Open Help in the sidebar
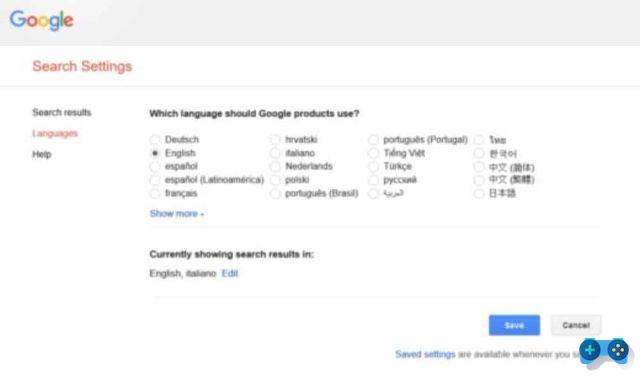Screen dimensions: 640x387 click(42, 154)
